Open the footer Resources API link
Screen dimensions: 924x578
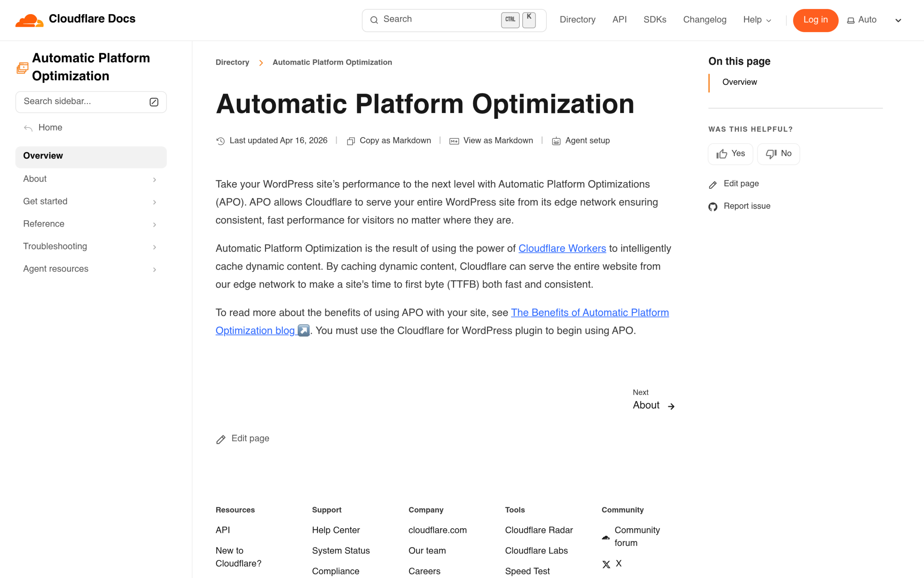coord(223,530)
